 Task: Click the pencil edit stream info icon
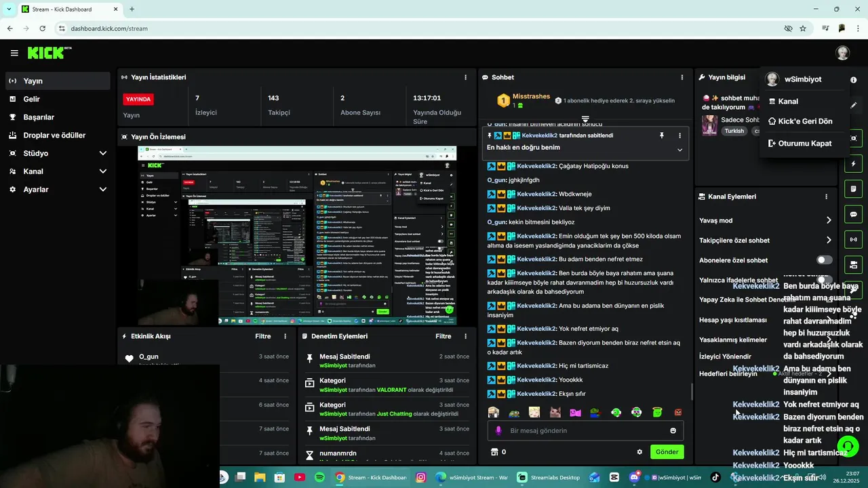pos(853,105)
